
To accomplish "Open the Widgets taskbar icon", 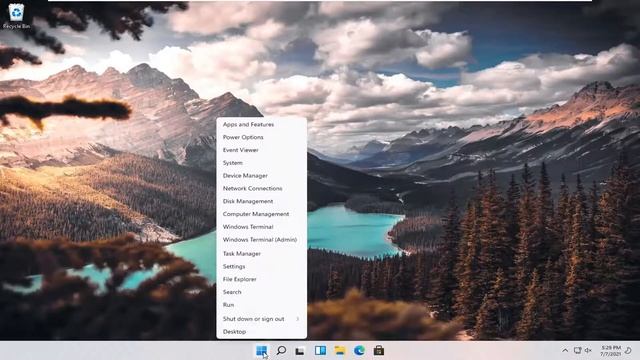I will coord(320,351).
